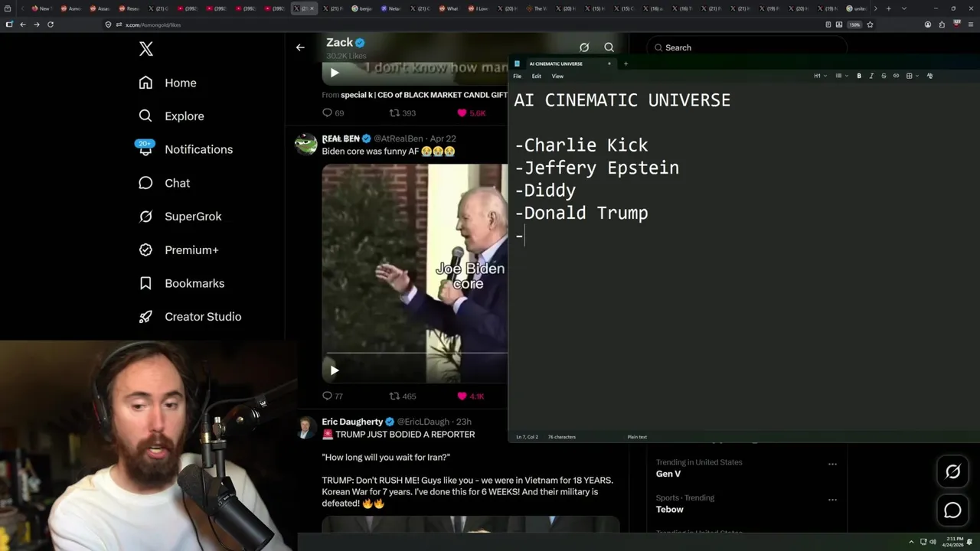Click the heart with 5.6K likes
The image size is (980, 551).
point(462,112)
